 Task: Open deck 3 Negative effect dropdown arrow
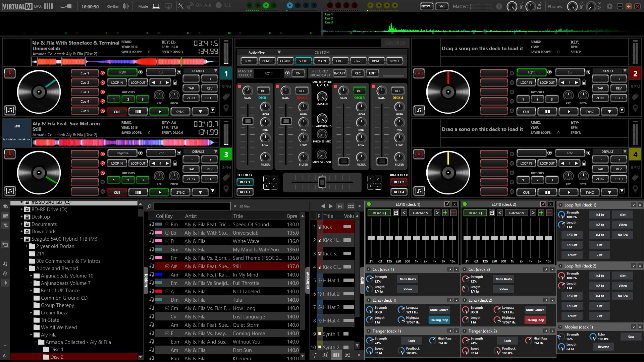(140, 153)
